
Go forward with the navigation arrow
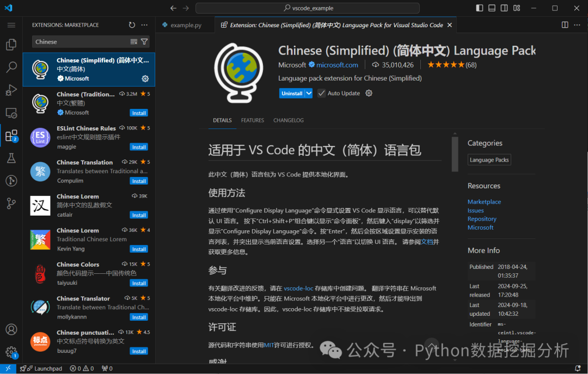(186, 8)
